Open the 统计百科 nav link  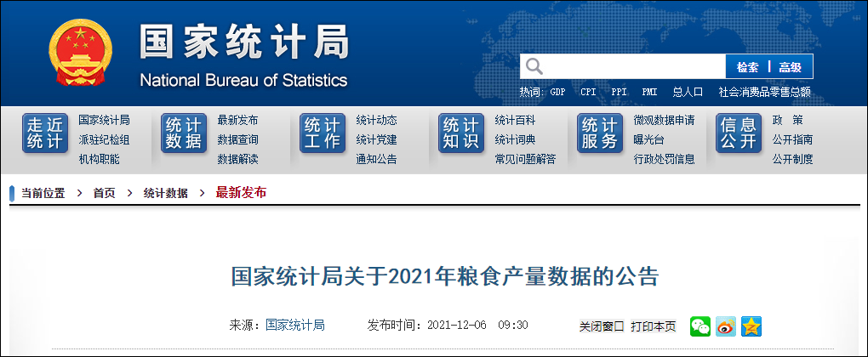(516, 120)
